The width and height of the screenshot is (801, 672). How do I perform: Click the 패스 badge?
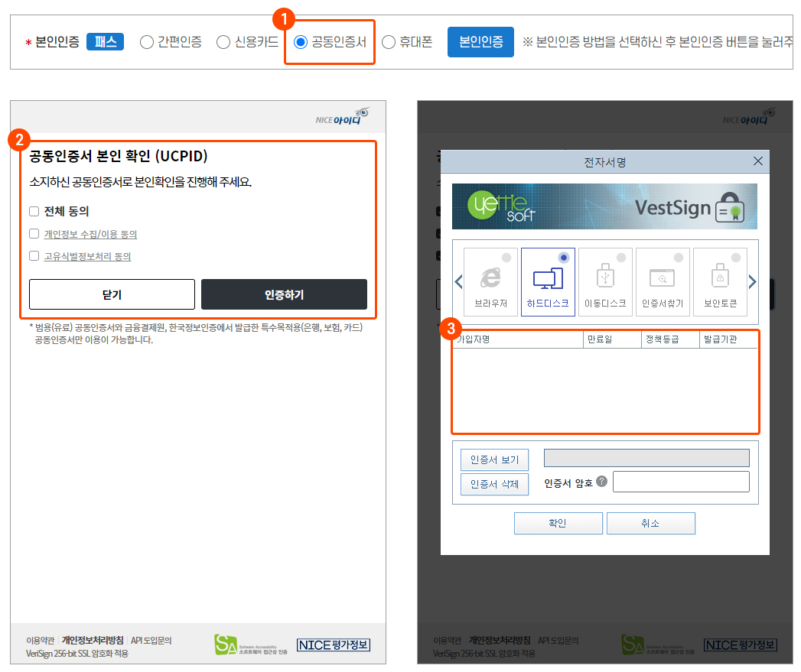click(106, 41)
